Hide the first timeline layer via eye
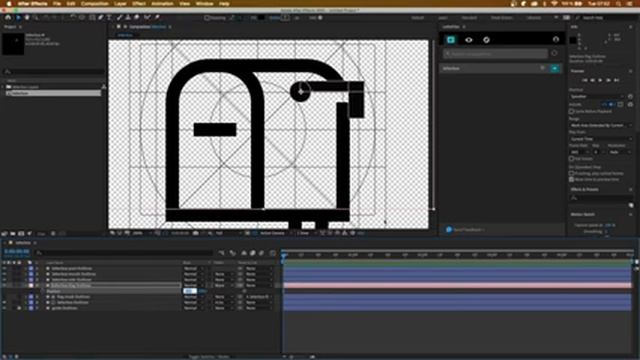Viewport: 640px width, 360px height. 4,269
